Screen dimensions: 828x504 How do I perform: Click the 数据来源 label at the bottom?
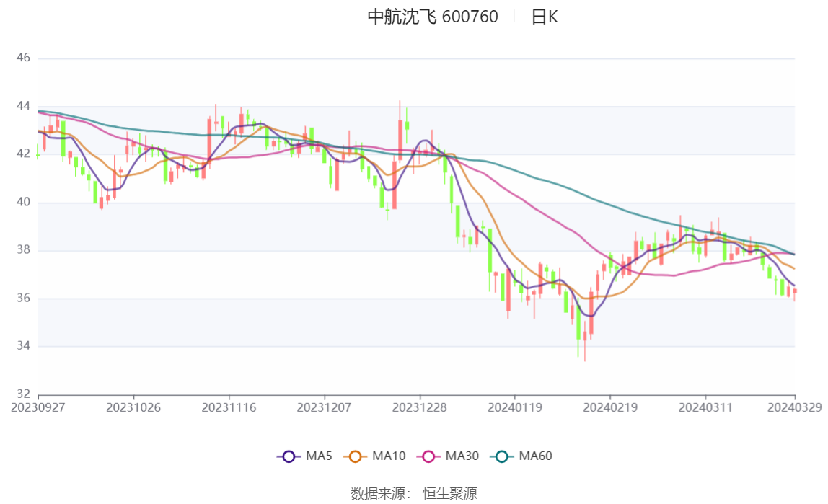[380, 493]
